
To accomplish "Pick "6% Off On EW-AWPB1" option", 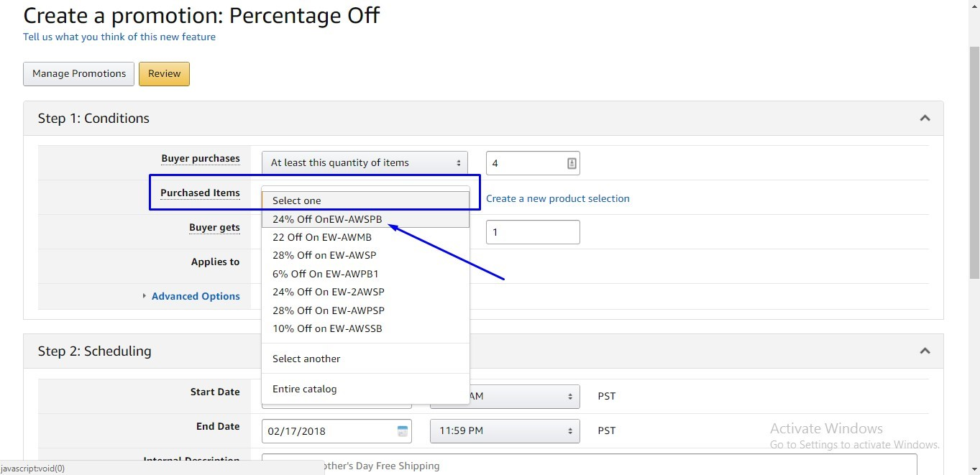I will coord(325,274).
